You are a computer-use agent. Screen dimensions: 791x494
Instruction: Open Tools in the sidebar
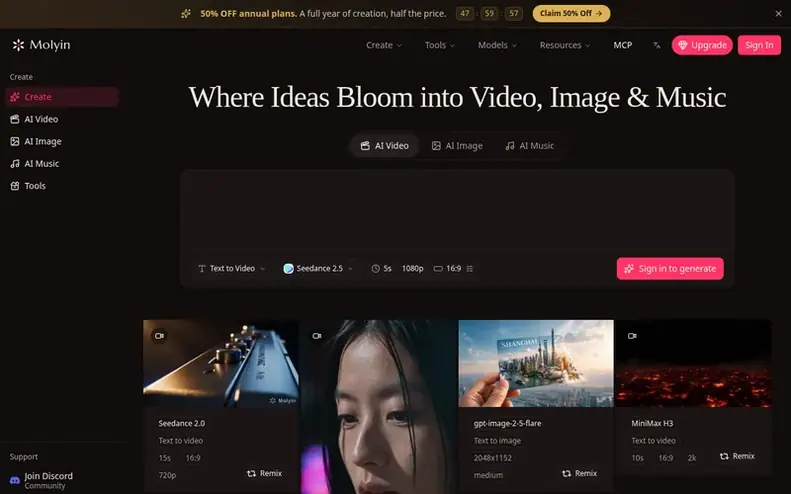[x=62, y=186]
